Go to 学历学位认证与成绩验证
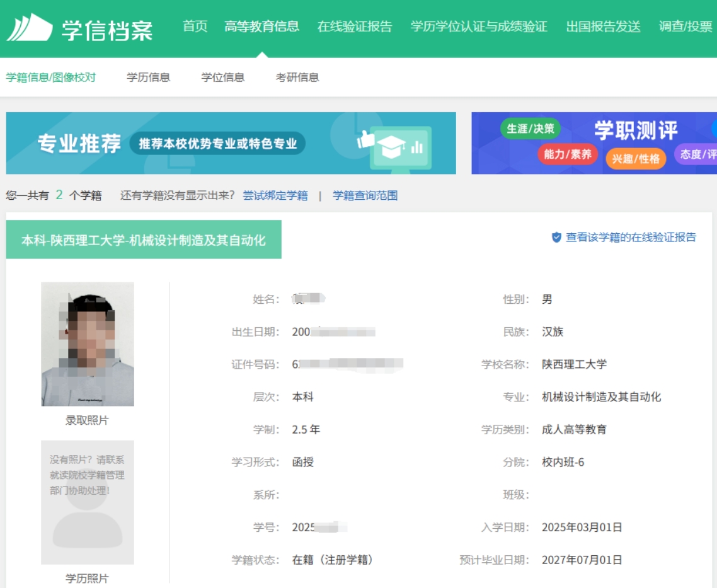The width and height of the screenshot is (717, 588). (x=479, y=26)
